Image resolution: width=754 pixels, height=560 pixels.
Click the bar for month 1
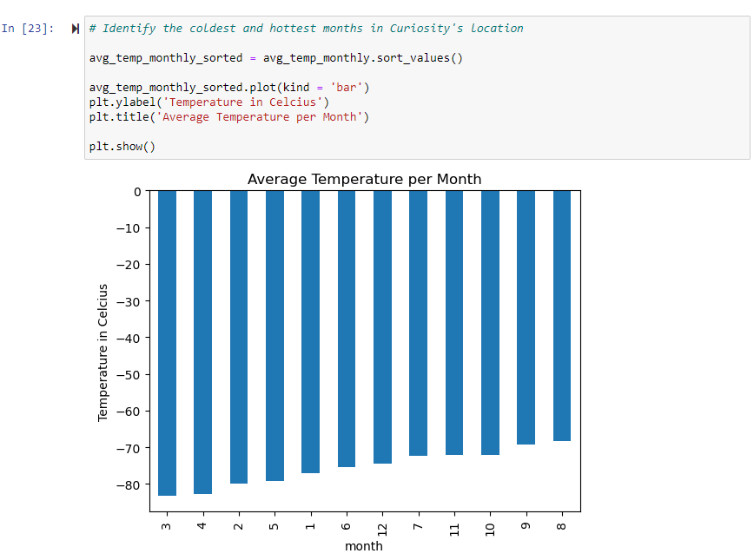[310, 330]
